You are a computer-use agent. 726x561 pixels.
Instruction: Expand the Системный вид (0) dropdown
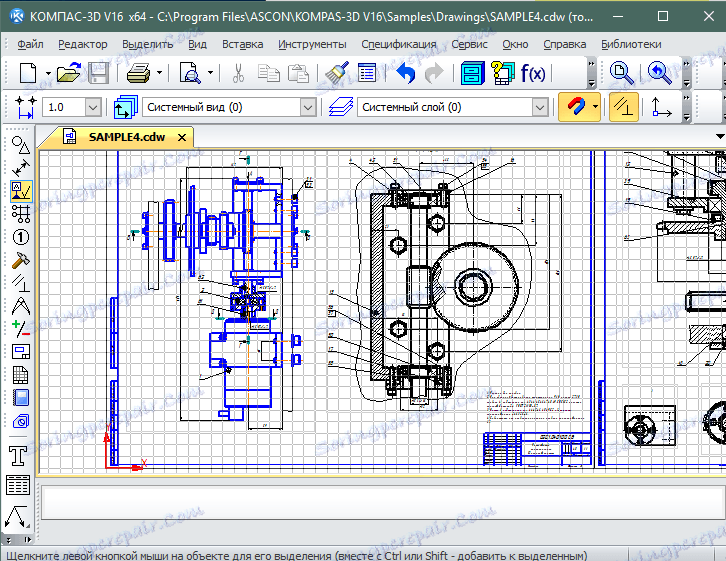(x=307, y=107)
